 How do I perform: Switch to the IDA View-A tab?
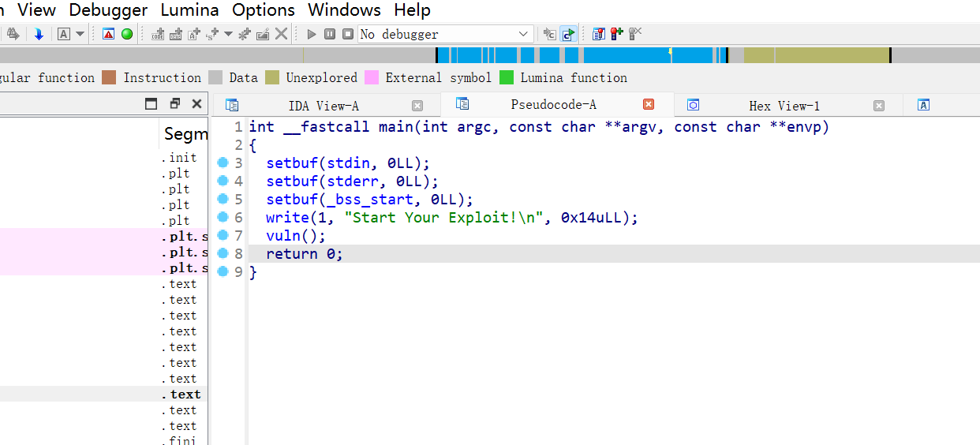[323, 106]
